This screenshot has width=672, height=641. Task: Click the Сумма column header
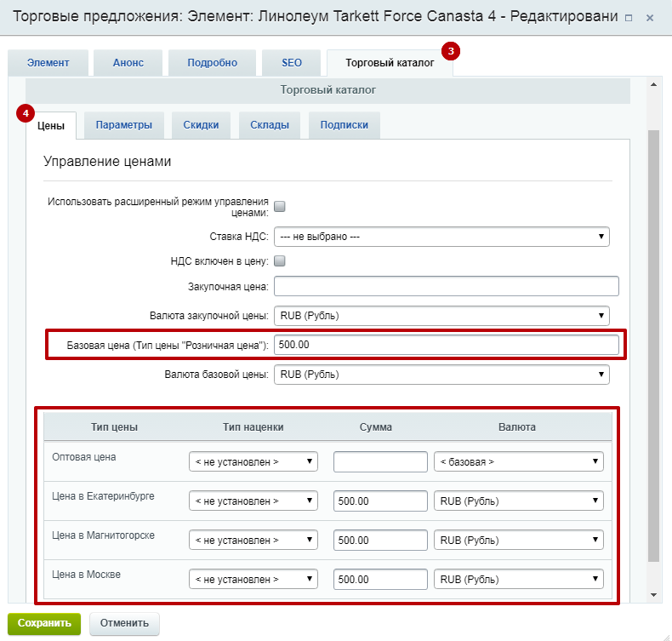(376, 427)
